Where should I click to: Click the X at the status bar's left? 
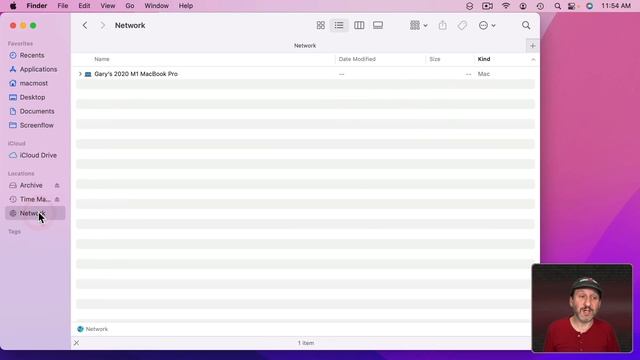(x=76, y=343)
